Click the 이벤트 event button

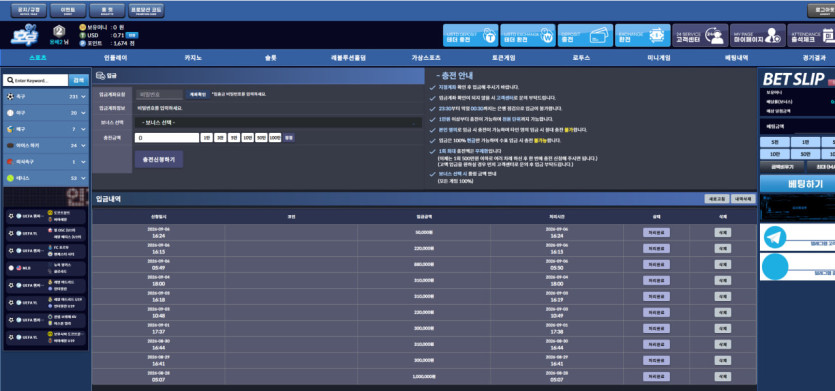point(68,11)
